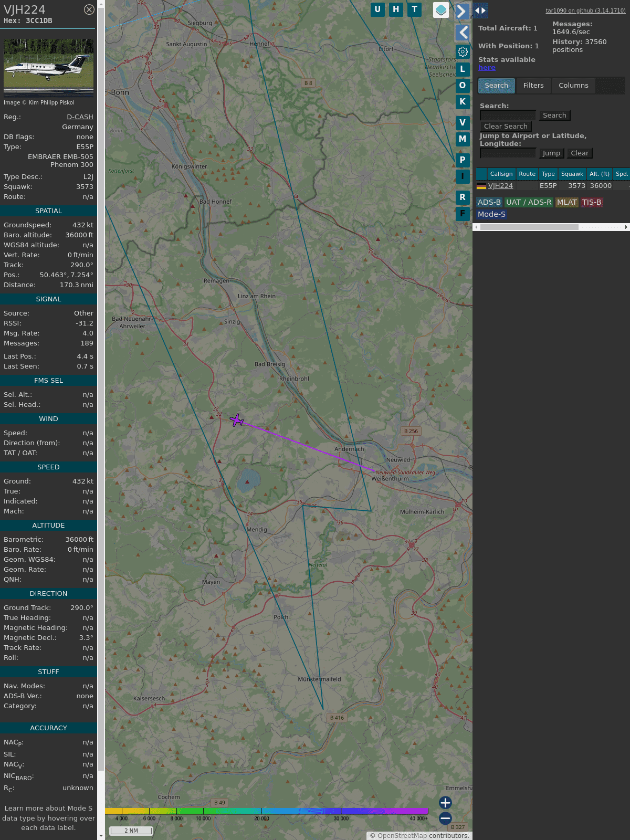Screen dimensions: 630x840
Task: Toggle the O map button
Action: tap(463, 85)
